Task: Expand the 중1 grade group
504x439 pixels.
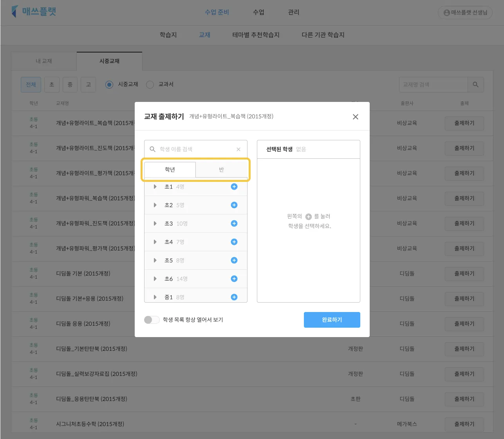Action: coord(155,297)
